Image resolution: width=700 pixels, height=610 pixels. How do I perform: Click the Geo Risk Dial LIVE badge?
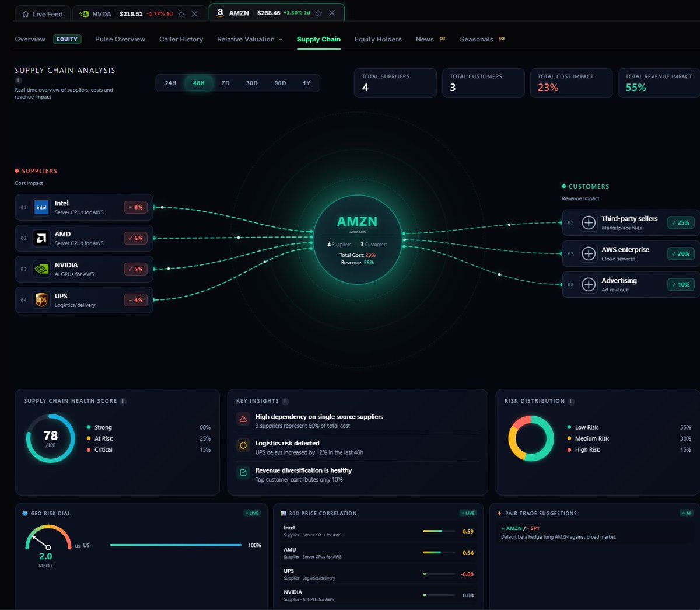click(x=252, y=513)
